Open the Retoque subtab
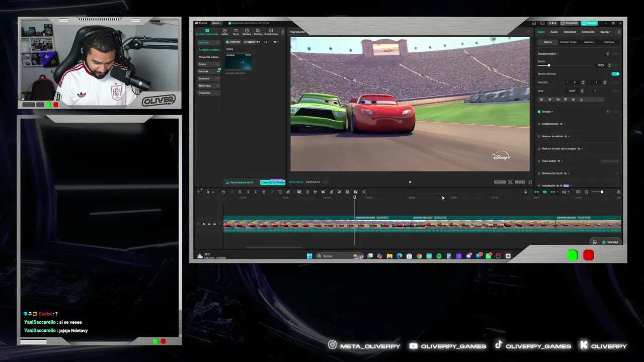The height and width of the screenshot is (362, 644). pyautogui.click(x=609, y=42)
